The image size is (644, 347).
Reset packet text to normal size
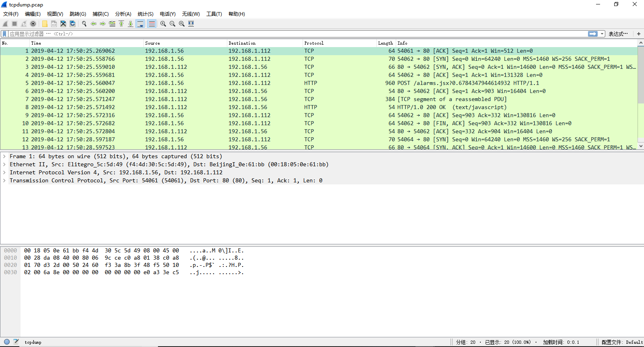coord(182,24)
